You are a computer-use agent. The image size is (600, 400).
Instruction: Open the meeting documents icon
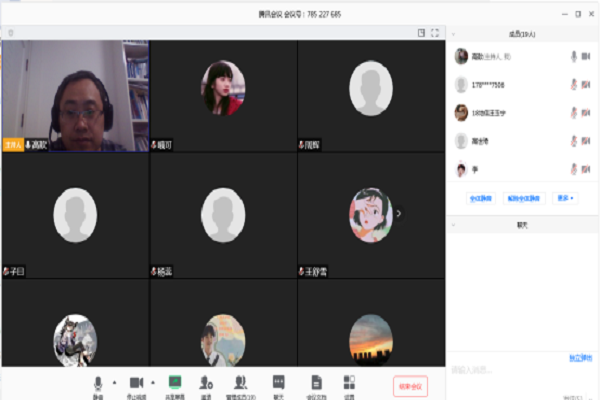(x=316, y=382)
